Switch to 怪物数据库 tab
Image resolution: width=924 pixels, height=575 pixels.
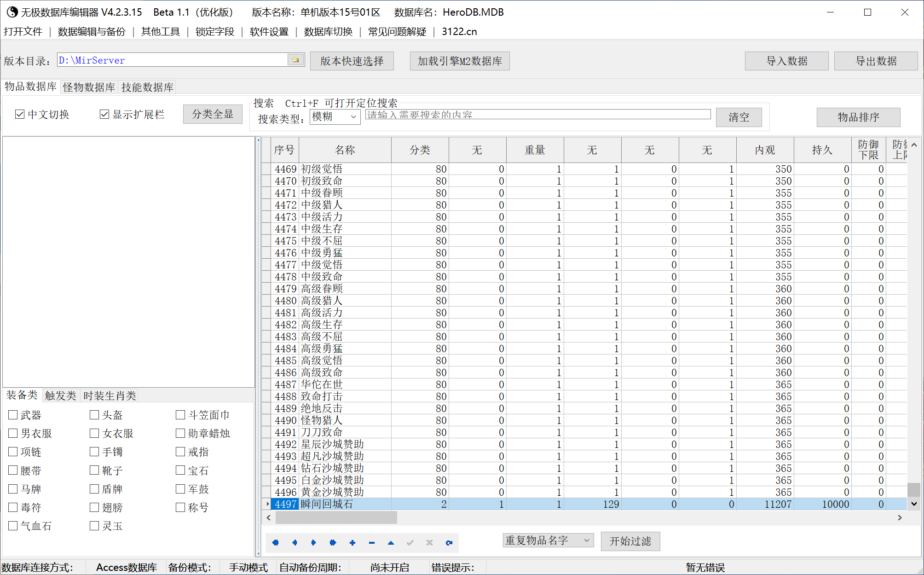pos(89,87)
